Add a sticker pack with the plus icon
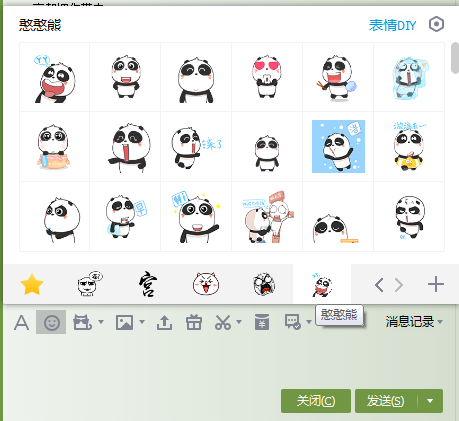 coord(436,285)
